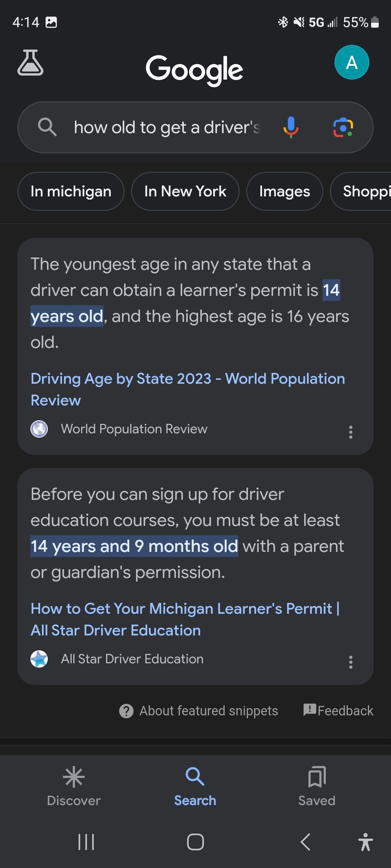Send Feedback on featured snippets
The height and width of the screenshot is (868, 391).
(338, 710)
